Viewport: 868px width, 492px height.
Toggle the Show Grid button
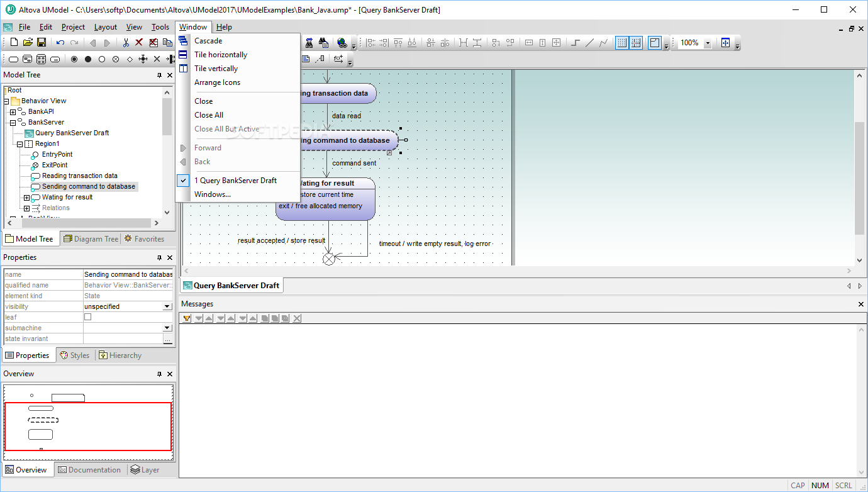pyautogui.click(x=622, y=43)
